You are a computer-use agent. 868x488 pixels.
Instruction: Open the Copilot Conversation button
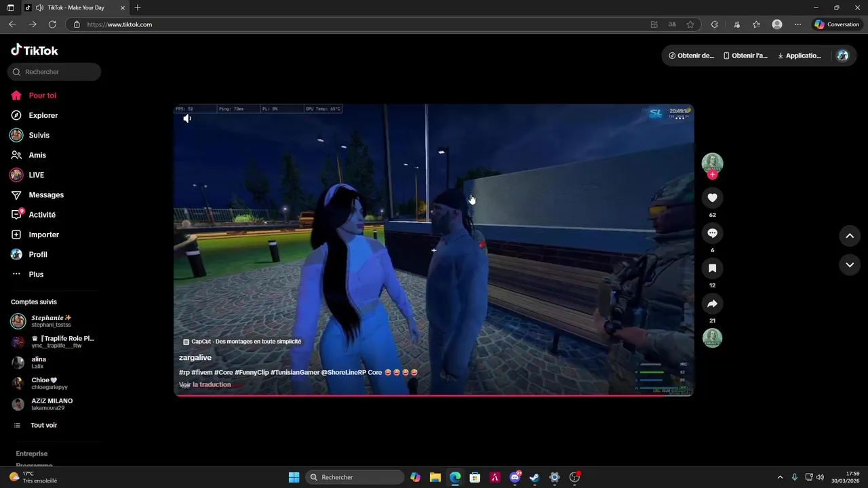click(x=837, y=24)
